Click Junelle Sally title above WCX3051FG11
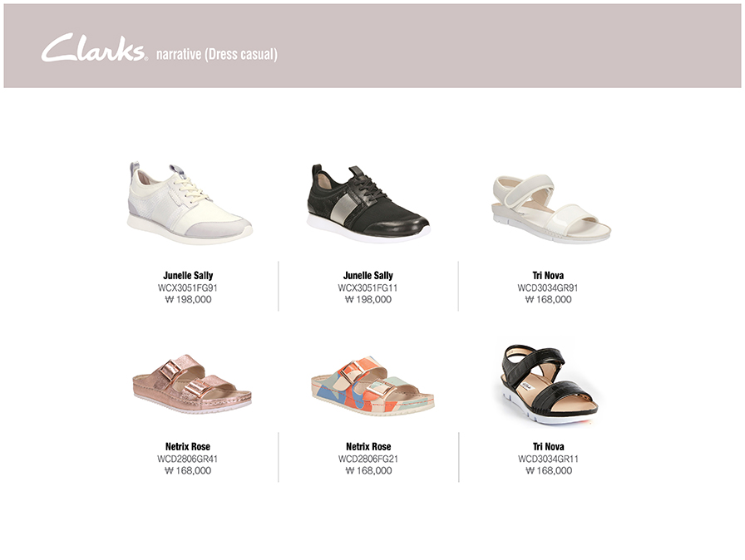The image size is (745, 560). pos(368,275)
